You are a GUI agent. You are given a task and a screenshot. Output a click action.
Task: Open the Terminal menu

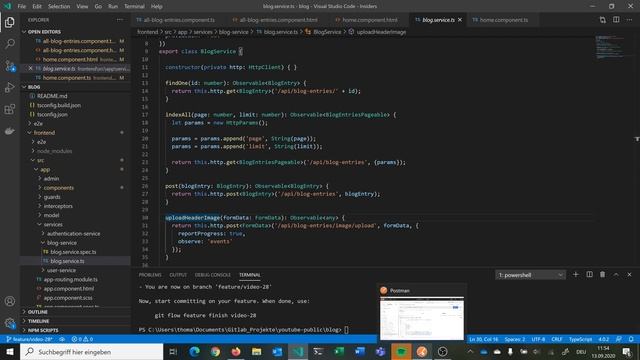tap(134, 6)
